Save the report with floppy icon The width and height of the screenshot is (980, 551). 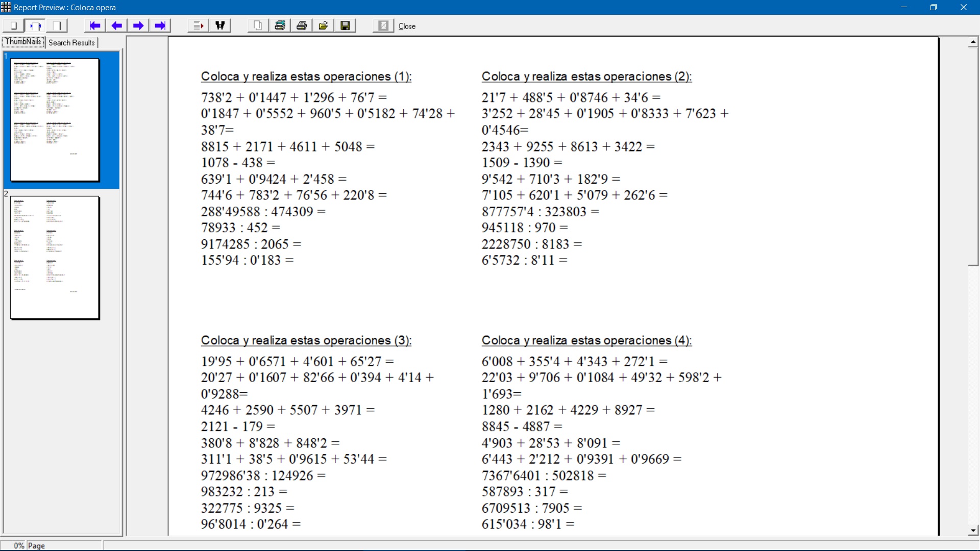pyautogui.click(x=345, y=26)
